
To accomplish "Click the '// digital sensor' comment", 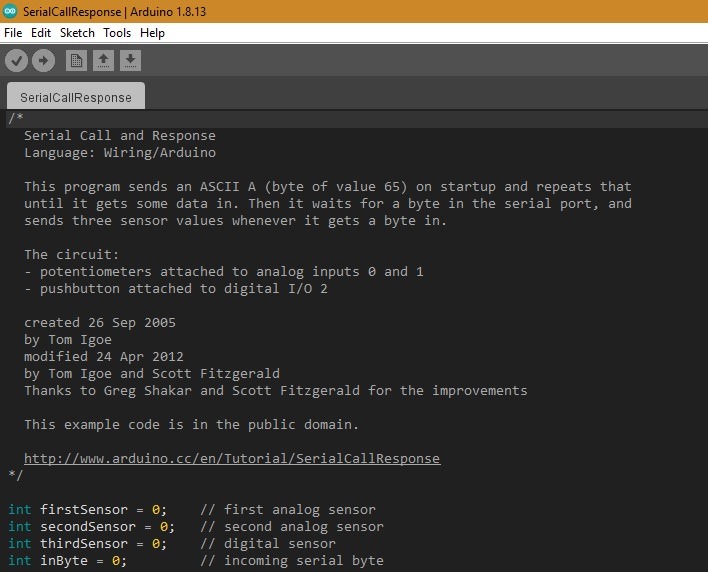I will click(268, 544).
